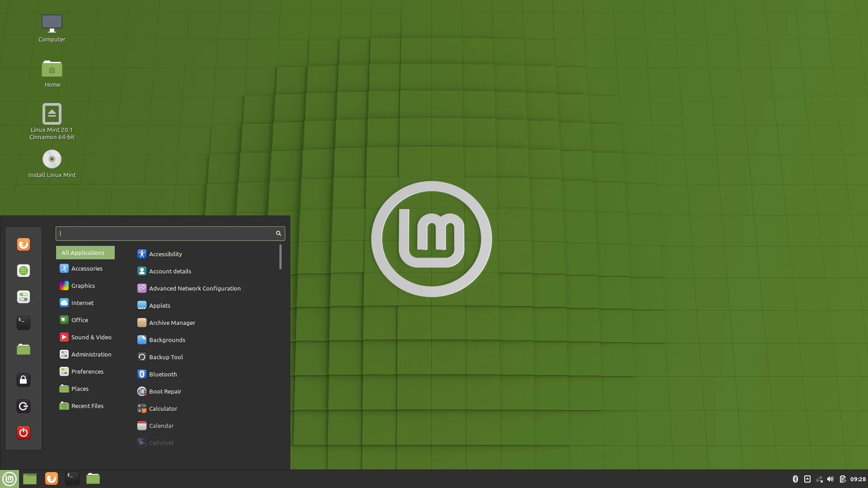Open the Administration category
This screenshot has width=868, height=488.
click(x=91, y=354)
